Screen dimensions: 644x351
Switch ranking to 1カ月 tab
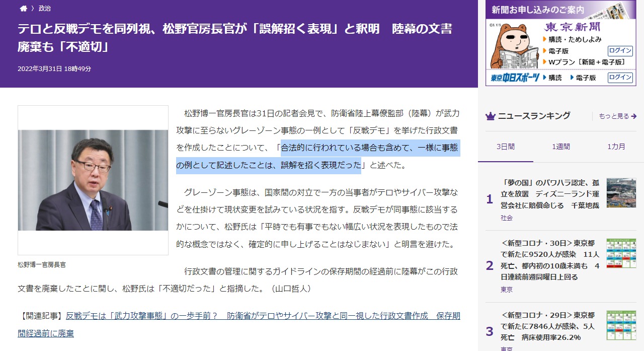pyautogui.click(x=616, y=147)
